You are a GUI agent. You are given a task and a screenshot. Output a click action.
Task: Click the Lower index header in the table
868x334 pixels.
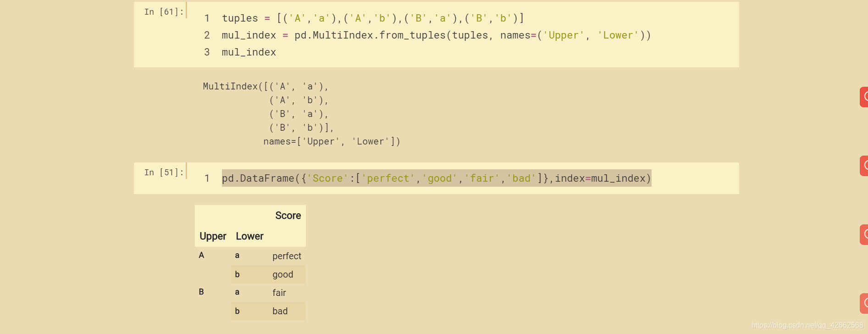point(249,236)
